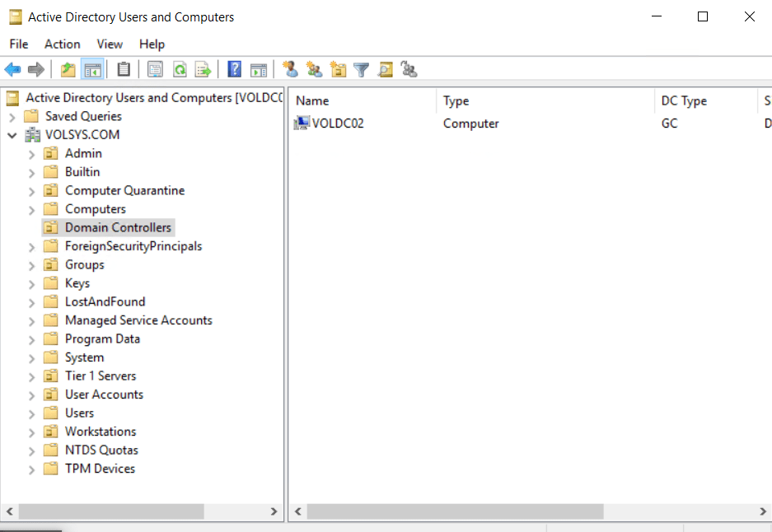Screen dimensions: 772x532
Task: Click Find objects toolbar icon
Action: tap(385, 70)
